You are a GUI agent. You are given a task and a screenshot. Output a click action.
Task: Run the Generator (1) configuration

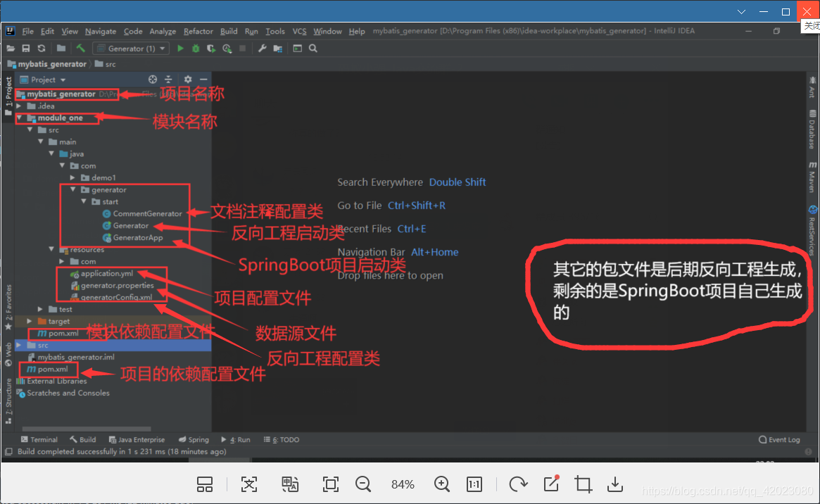pyautogui.click(x=180, y=49)
